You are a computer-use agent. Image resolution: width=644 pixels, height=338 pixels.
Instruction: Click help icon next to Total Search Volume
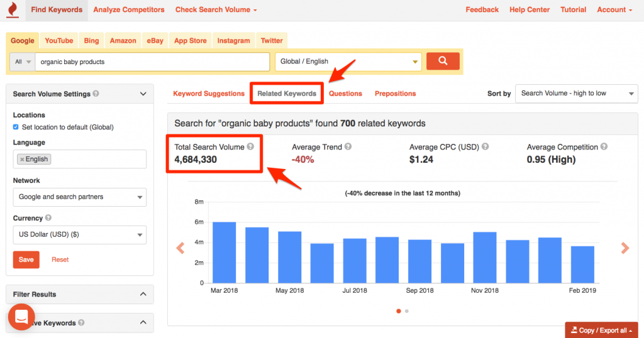click(250, 146)
